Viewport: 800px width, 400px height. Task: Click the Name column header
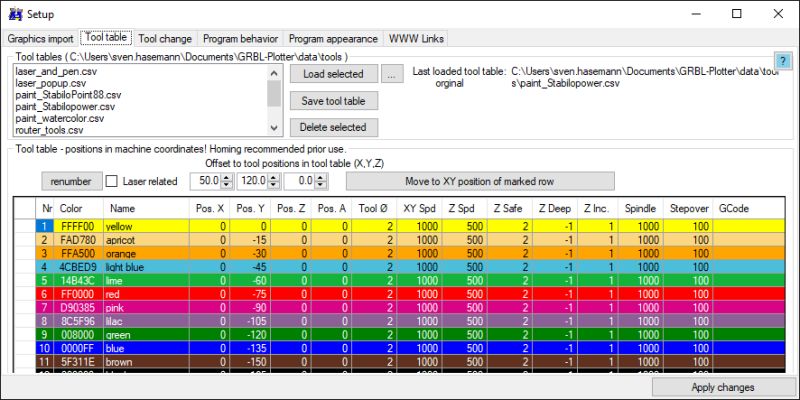tap(146, 208)
